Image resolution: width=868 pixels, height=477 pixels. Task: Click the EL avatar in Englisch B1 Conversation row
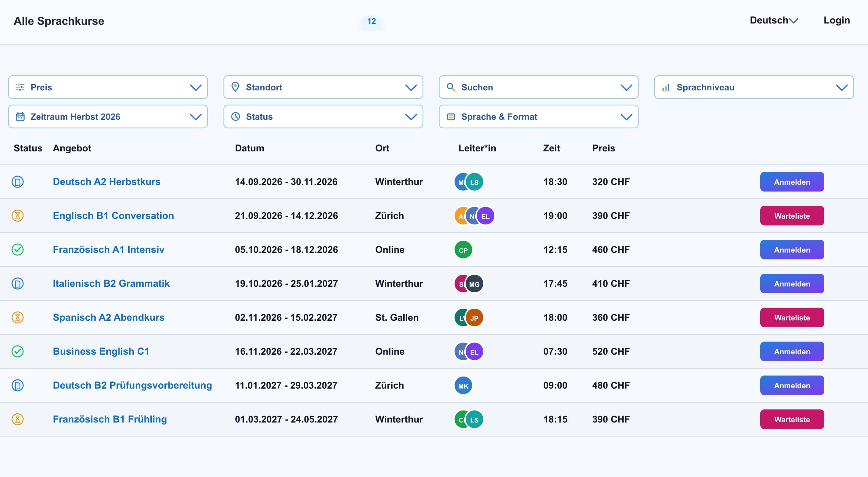pos(486,216)
